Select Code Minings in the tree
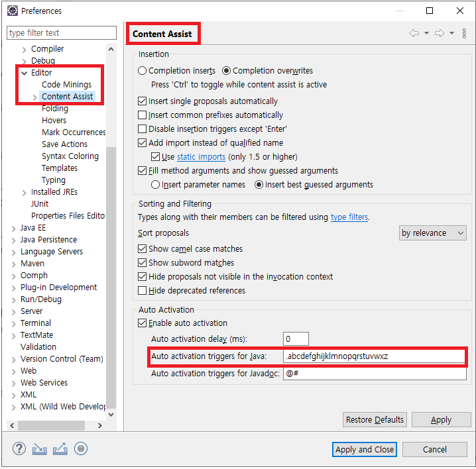Image resolution: width=476 pixels, height=469 pixels. point(66,85)
